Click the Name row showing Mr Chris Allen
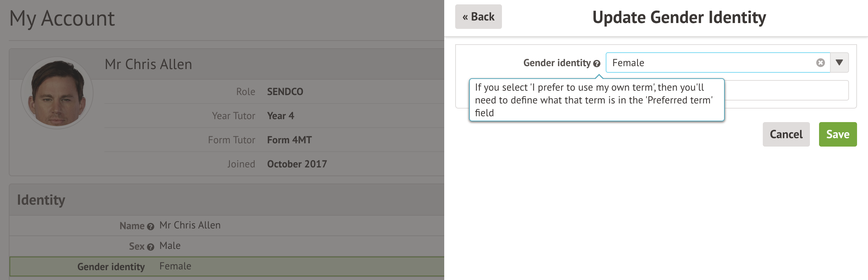This screenshot has height=280, width=868. [x=226, y=226]
